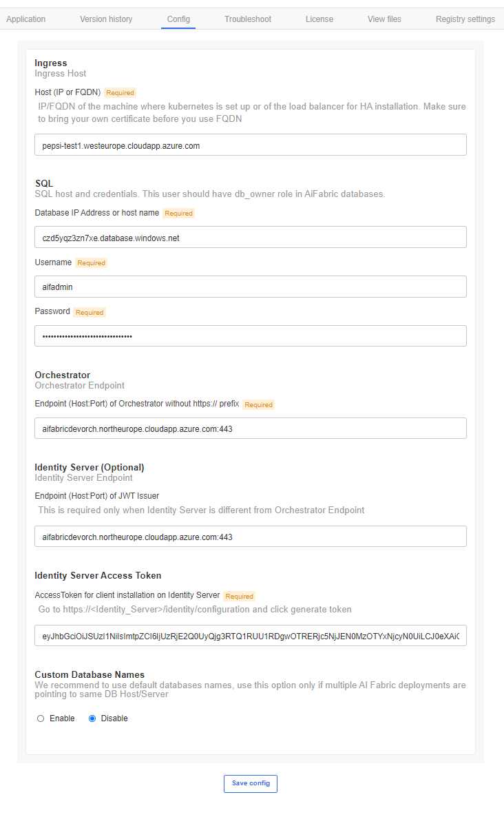504x817 pixels.
Task: Click the Orchestrator Endpoint field
Action: coord(250,427)
